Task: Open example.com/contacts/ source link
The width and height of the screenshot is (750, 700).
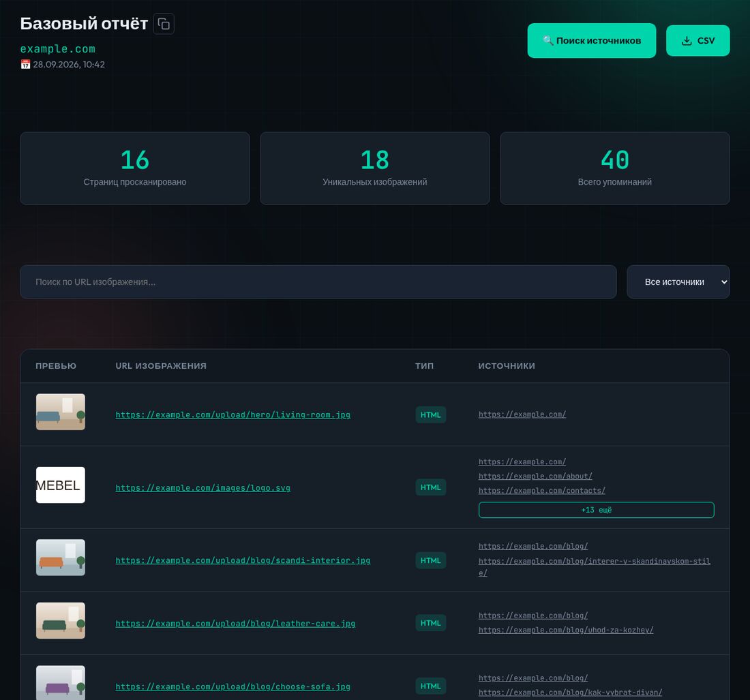Action: point(542,491)
